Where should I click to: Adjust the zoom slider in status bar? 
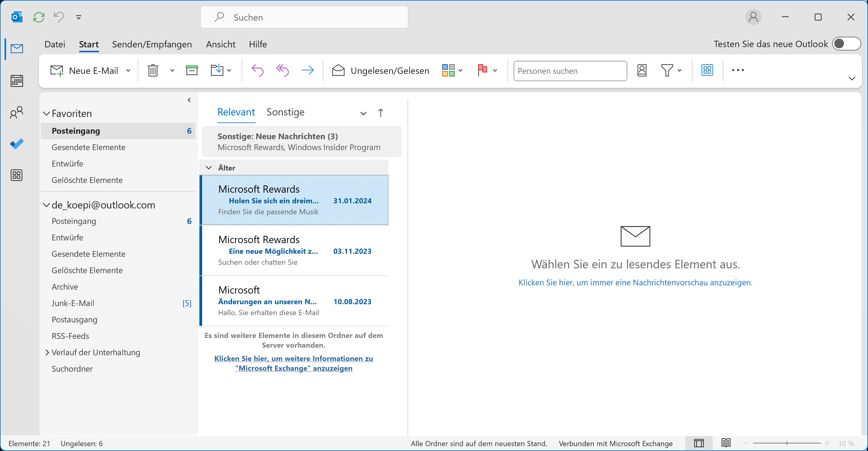click(787, 443)
